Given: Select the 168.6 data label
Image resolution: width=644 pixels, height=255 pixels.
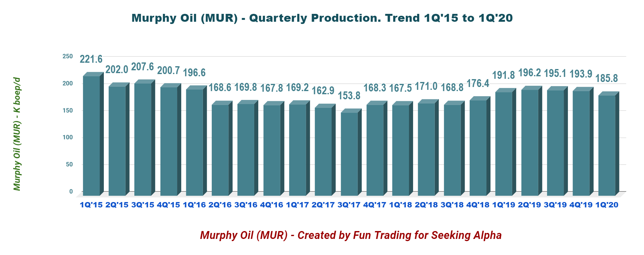Looking at the screenshot, I should click(x=220, y=87).
